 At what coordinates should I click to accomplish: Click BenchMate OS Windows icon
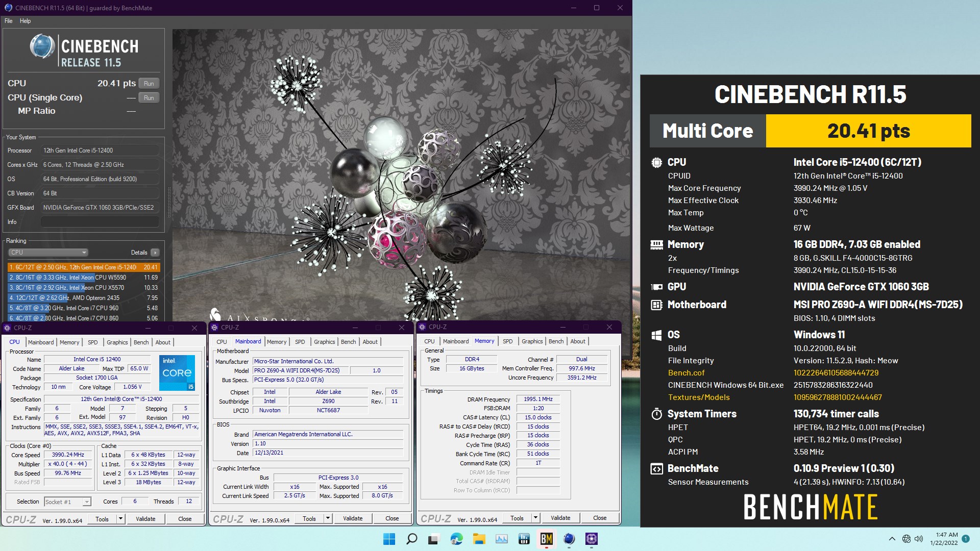[x=656, y=335]
